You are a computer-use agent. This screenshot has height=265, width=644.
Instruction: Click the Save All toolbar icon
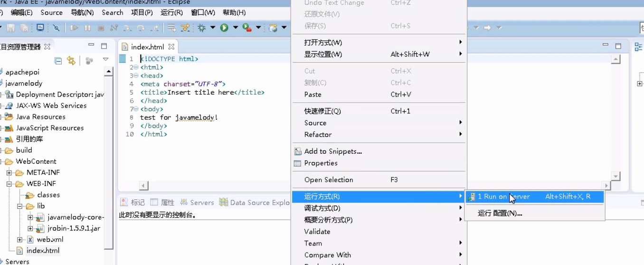(x=24, y=28)
